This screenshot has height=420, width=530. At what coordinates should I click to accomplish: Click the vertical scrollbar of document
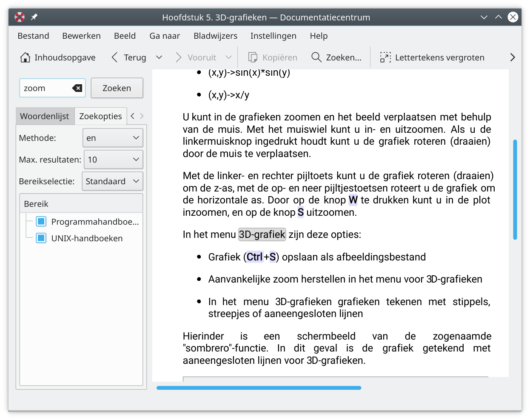[x=515, y=190]
